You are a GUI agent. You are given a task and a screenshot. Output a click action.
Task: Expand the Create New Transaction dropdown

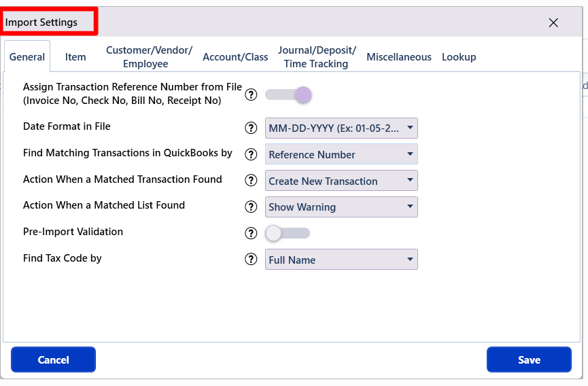[x=341, y=181]
